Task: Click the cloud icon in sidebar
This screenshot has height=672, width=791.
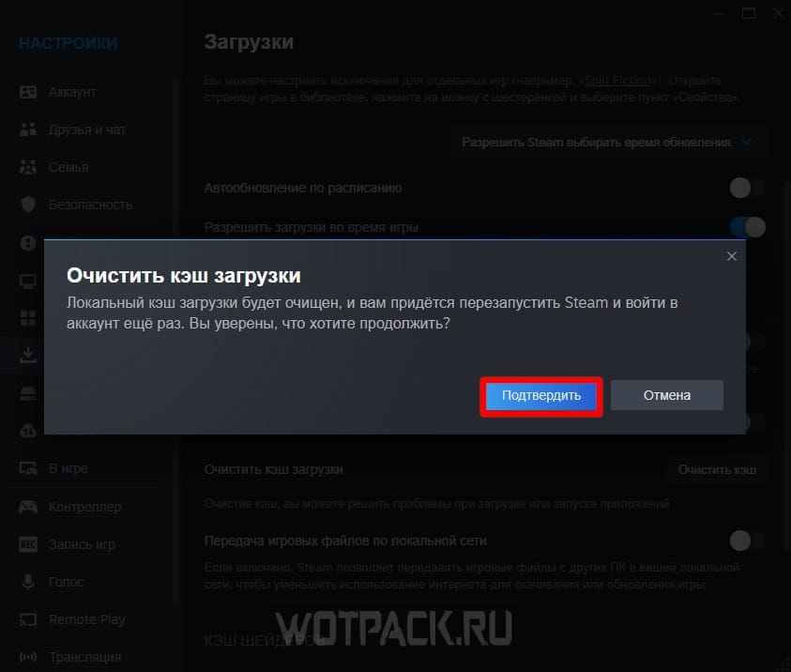Action: click(28, 432)
